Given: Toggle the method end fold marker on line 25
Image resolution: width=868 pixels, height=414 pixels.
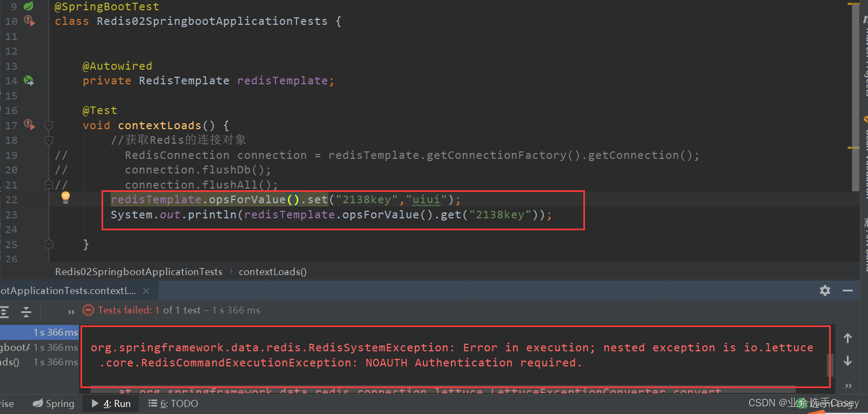Looking at the screenshot, I should (x=49, y=244).
